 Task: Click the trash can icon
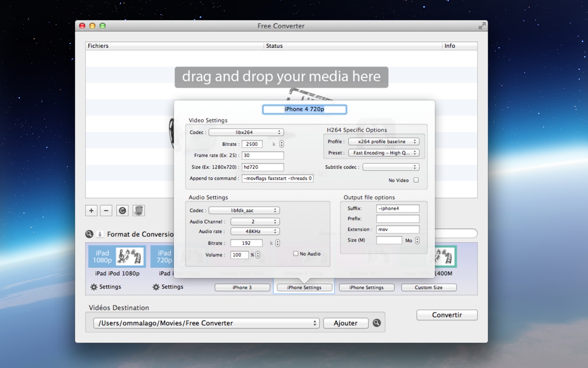tap(139, 210)
